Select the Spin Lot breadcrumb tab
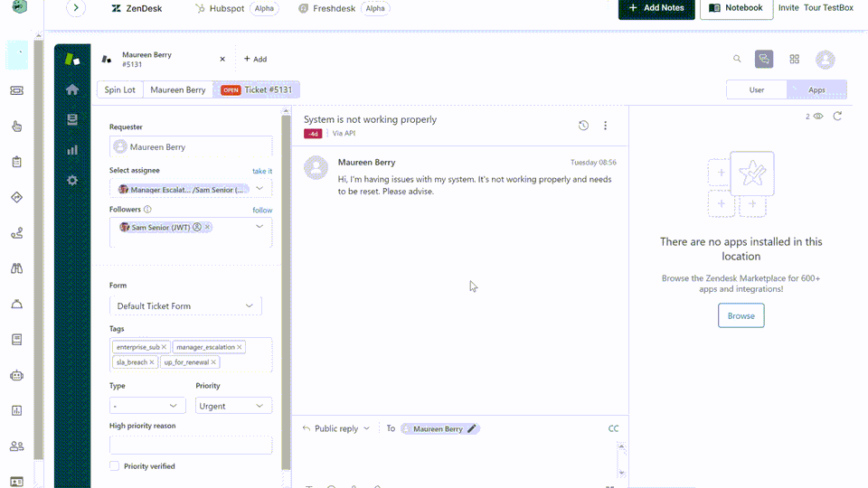The image size is (868, 488). pyautogui.click(x=120, y=89)
